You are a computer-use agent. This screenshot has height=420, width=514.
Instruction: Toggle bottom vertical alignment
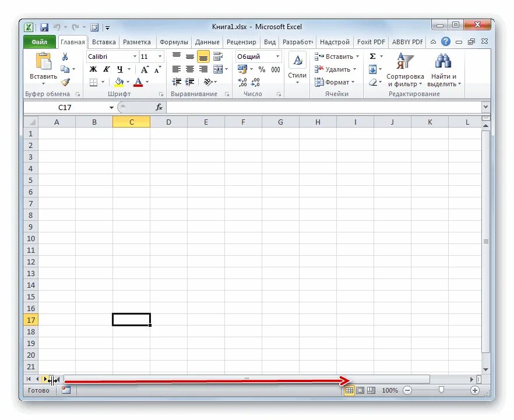(x=203, y=57)
